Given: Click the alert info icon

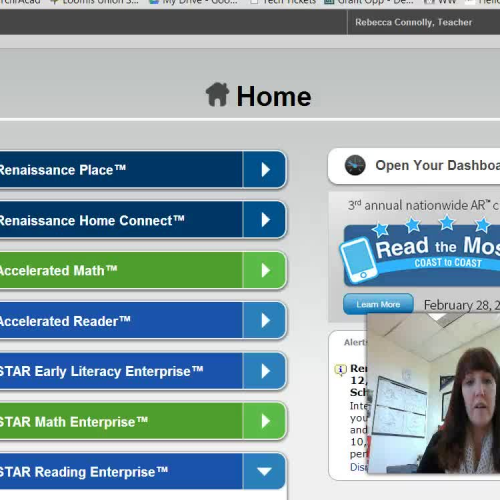Looking at the screenshot, I should (x=340, y=370).
